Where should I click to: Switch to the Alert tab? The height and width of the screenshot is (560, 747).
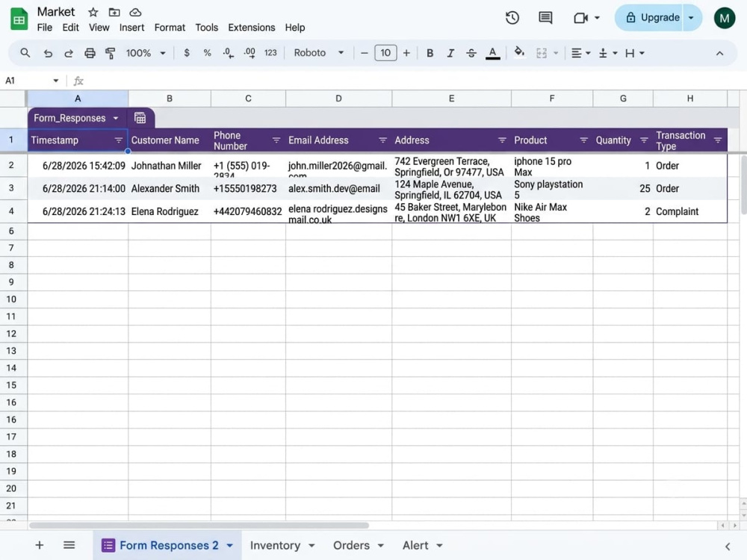click(415, 545)
